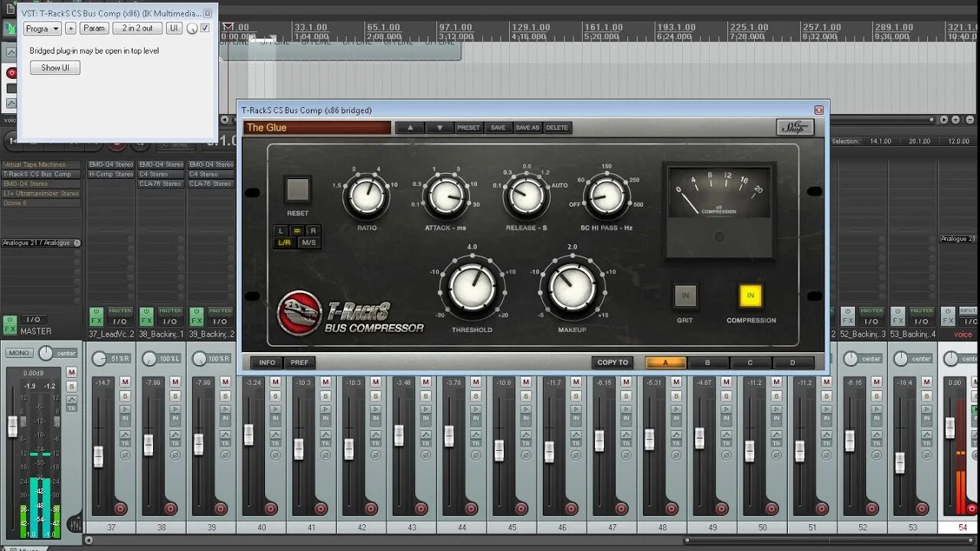Adjust the RATIO knob
The width and height of the screenshot is (980, 551).
click(367, 196)
